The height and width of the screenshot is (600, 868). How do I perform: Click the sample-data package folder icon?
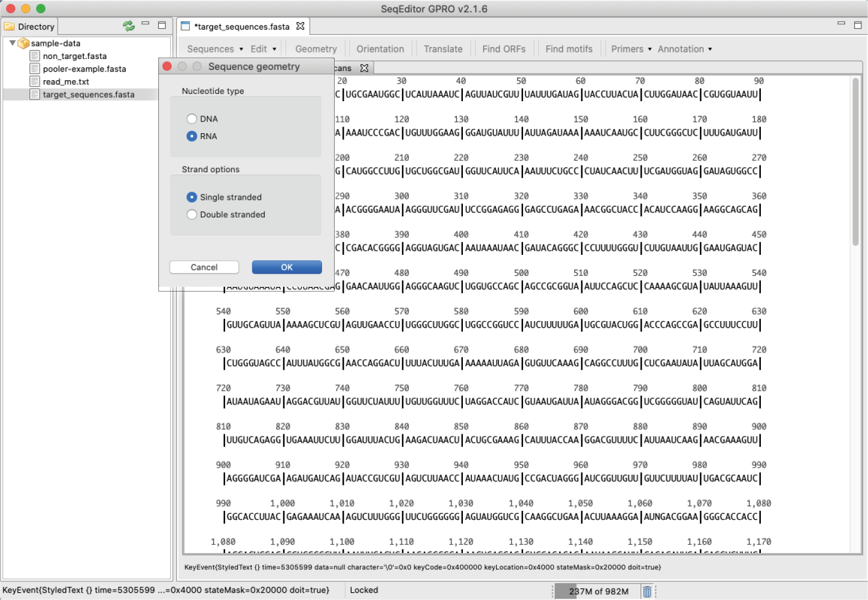coord(24,43)
